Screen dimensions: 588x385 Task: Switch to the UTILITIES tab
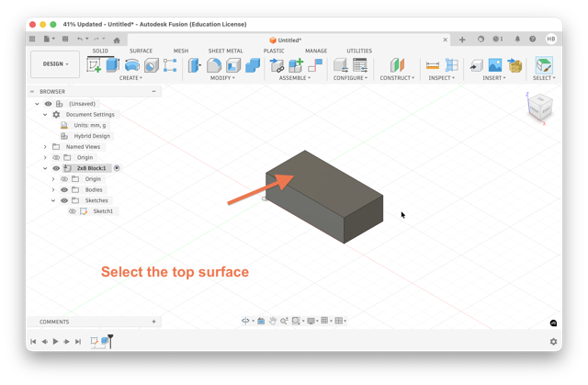tap(359, 51)
